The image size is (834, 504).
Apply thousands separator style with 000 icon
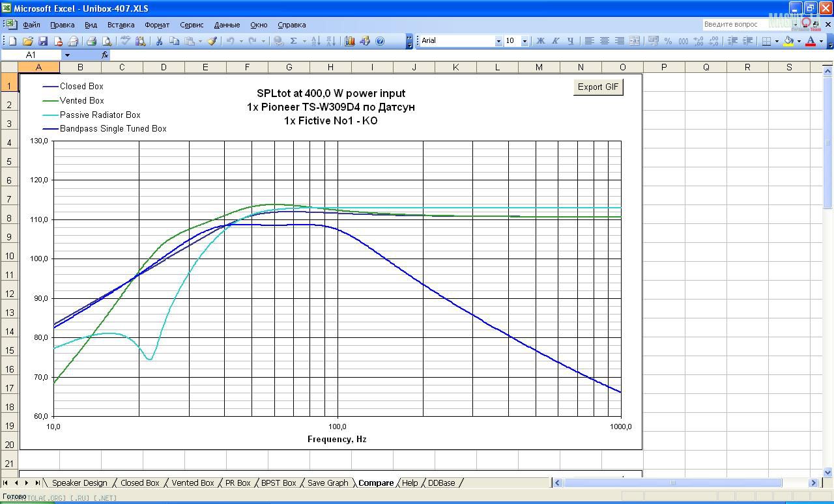tap(683, 41)
